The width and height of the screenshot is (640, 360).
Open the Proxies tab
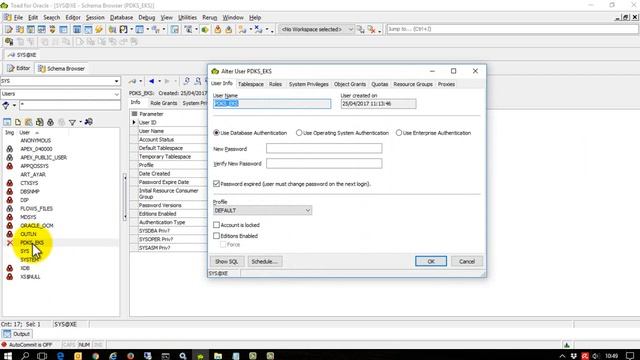(x=446, y=84)
